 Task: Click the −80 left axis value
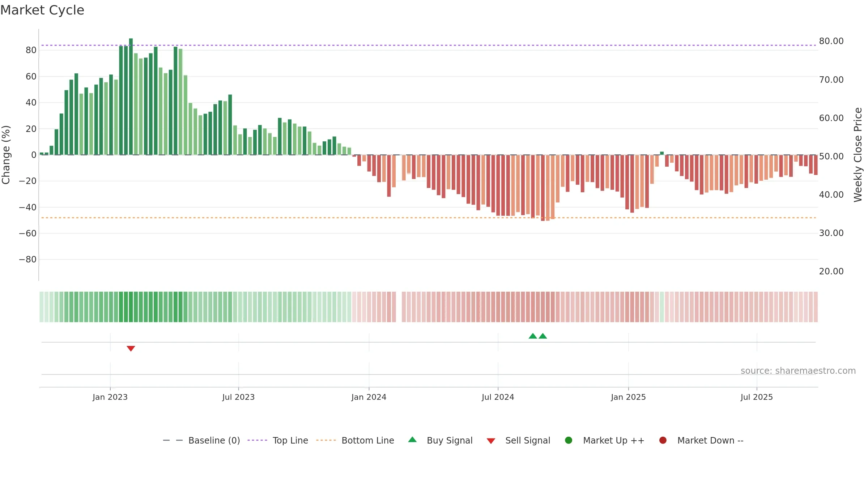pyautogui.click(x=27, y=260)
